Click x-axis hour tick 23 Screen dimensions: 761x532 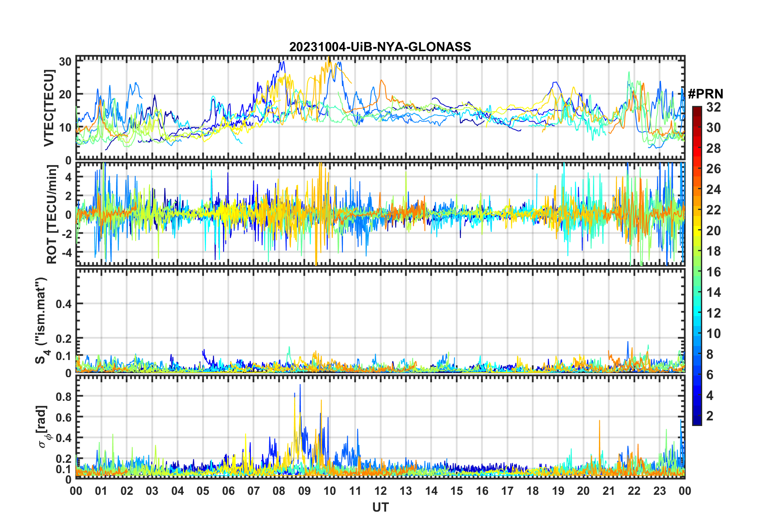(x=659, y=491)
